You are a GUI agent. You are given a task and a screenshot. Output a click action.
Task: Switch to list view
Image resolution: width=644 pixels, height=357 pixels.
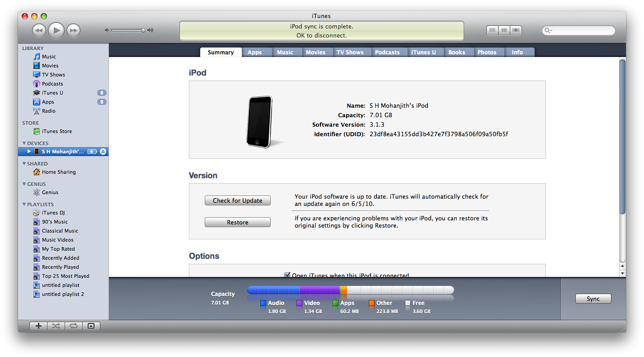coord(492,30)
